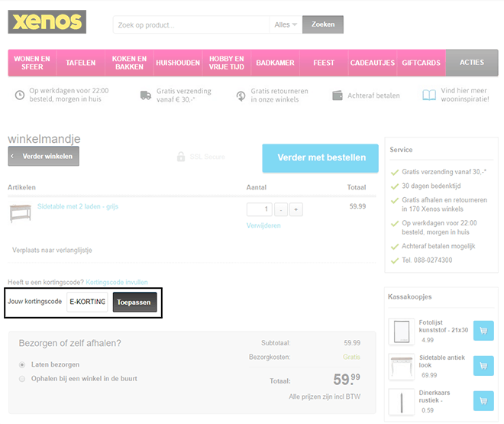Click the open book inspiration icon

click(x=429, y=95)
